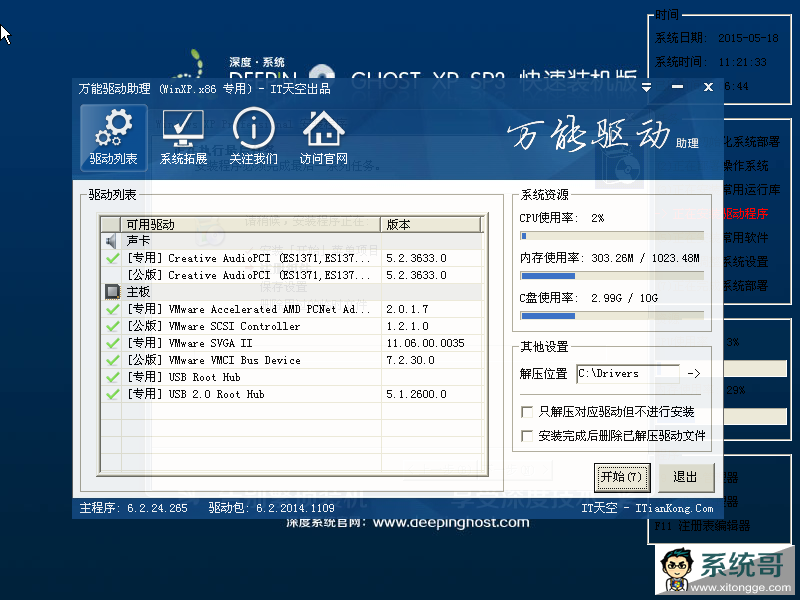
Task: Click 常用运行库 step in background installer
Action: (752, 190)
